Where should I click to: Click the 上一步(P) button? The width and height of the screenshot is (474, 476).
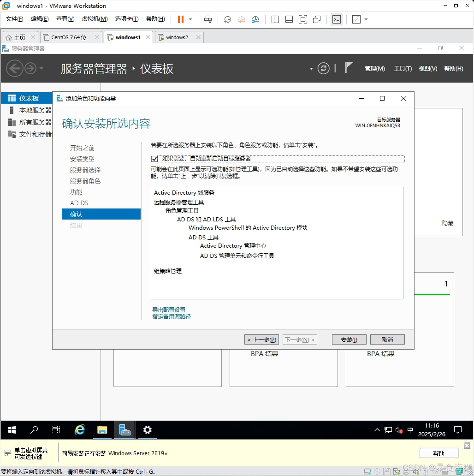point(261,339)
